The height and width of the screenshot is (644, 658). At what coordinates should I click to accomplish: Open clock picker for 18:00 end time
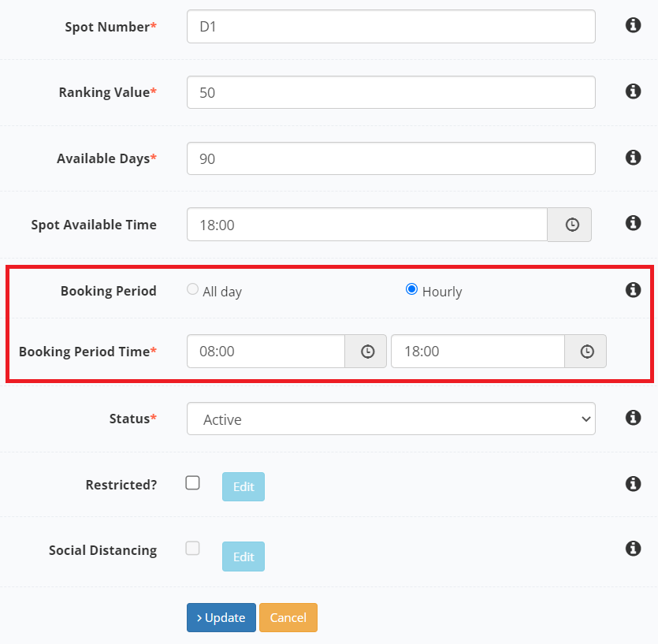(586, 352)
